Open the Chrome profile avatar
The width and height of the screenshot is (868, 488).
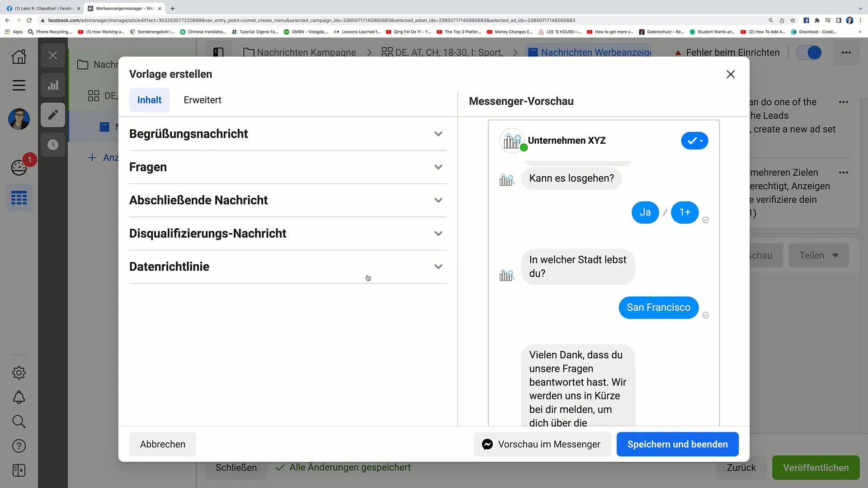[849, 20]
